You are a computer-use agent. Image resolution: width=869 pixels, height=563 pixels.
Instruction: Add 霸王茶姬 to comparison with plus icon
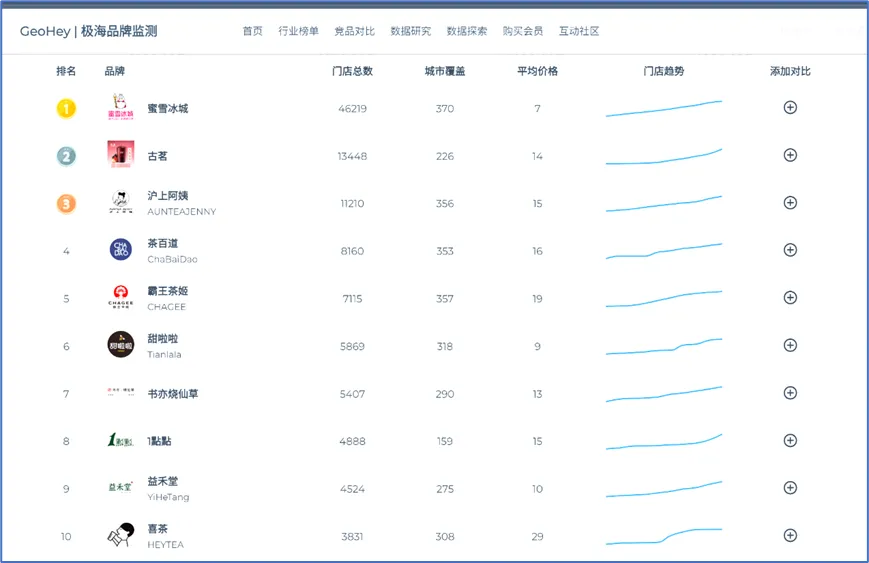[790, 298]
